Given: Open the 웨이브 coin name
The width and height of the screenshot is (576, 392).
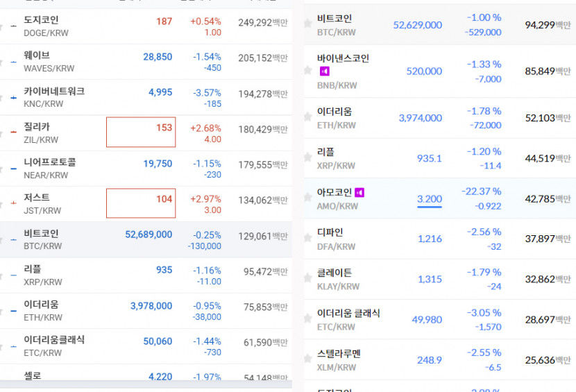Looking at the screenshot, I should click(x=37, y=55).
